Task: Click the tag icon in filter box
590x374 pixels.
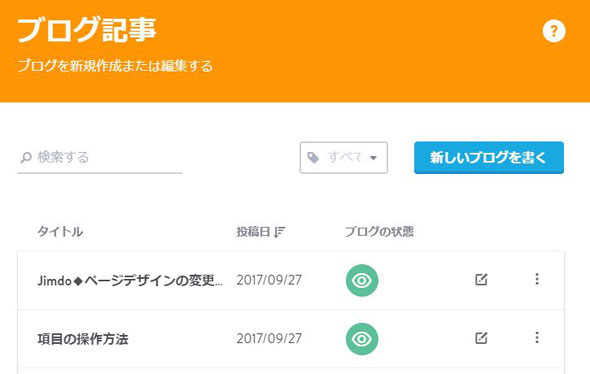Action: point(313,158)
